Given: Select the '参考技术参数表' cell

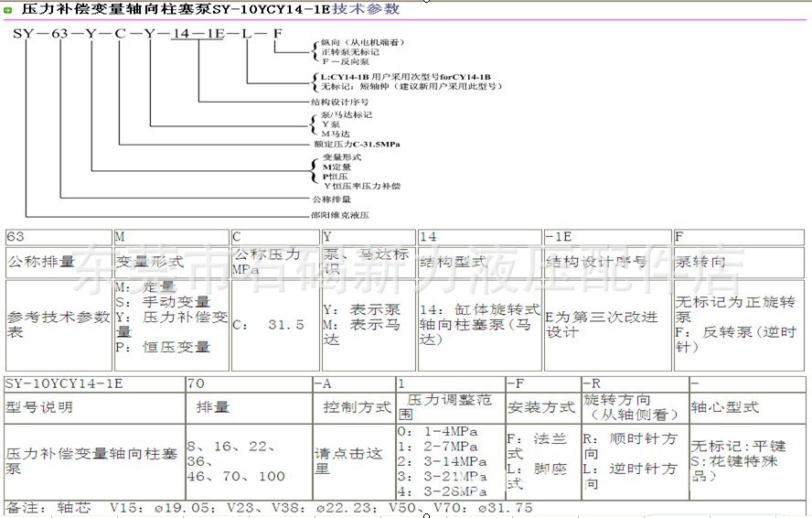Looking at the screenshot, I should [59, 325].
